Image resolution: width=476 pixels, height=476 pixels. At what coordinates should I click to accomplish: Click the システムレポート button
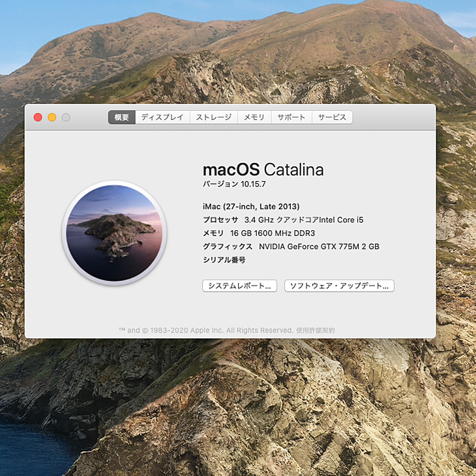[239, 286]
